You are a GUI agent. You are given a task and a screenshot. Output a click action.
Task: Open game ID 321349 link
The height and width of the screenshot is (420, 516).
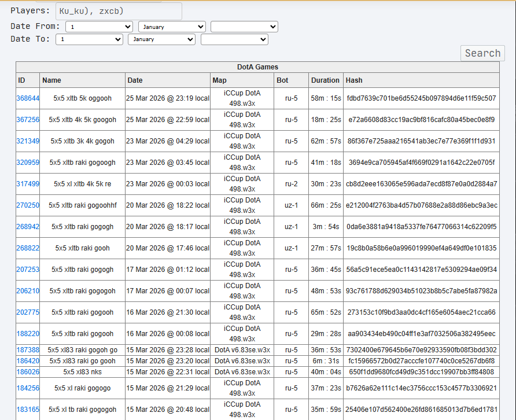[28, 141]
